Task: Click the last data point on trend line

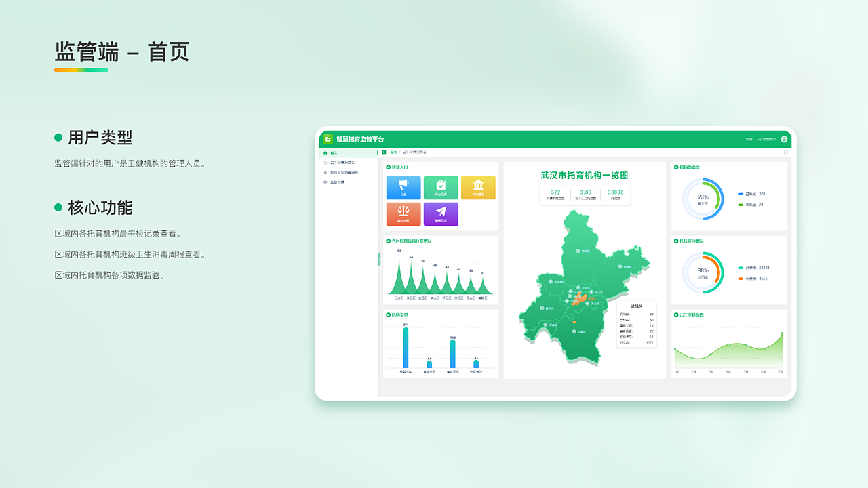Action: point(782,333)
